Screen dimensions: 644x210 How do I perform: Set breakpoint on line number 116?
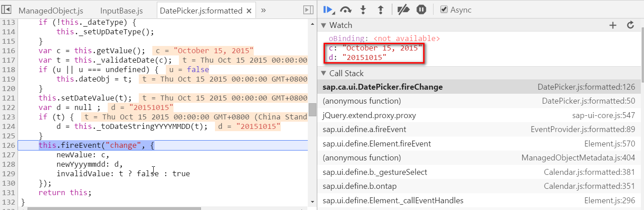click(x=8, y=50)
